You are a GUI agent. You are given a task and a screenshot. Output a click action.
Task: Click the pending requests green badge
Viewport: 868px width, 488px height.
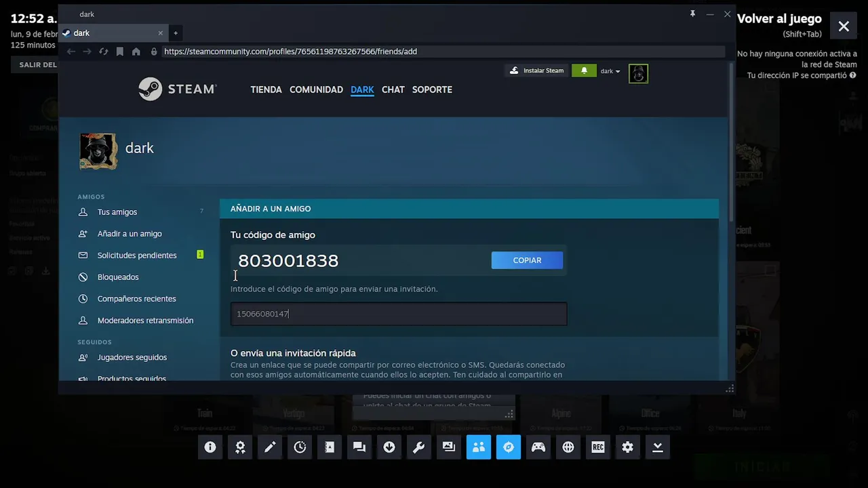[x=200, y=254]
